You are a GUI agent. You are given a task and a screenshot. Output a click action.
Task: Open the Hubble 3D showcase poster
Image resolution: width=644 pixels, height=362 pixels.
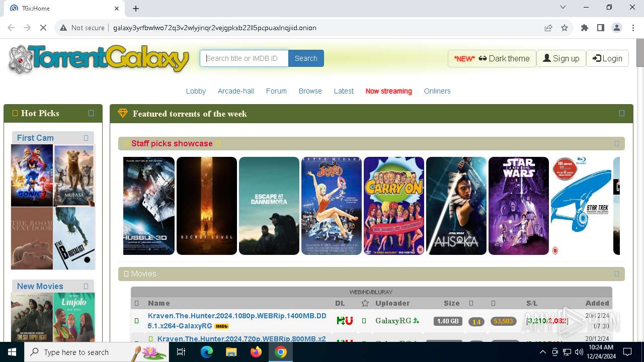point(149,206)
